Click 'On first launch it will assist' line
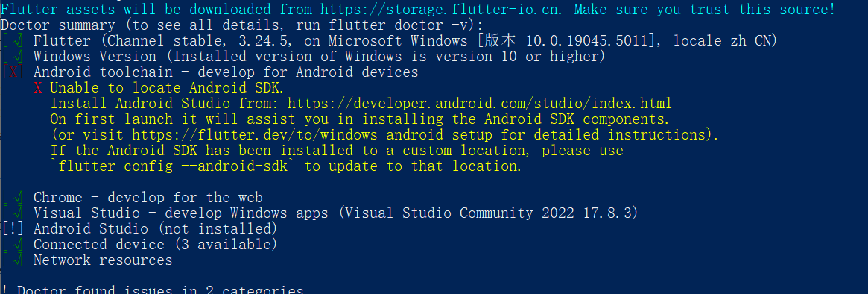 point(360,119)
